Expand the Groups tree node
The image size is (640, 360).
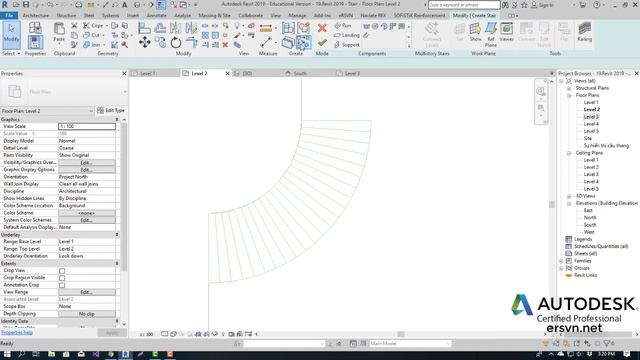562,268
